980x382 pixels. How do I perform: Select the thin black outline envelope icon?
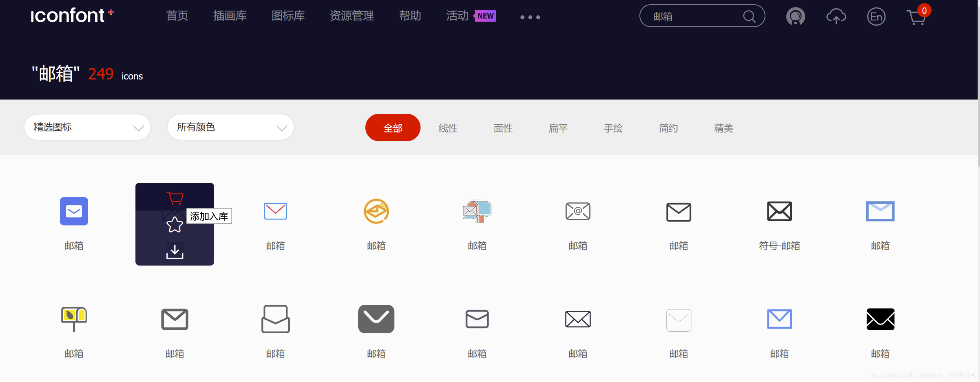pyautogui.click(x=679, y=212)
